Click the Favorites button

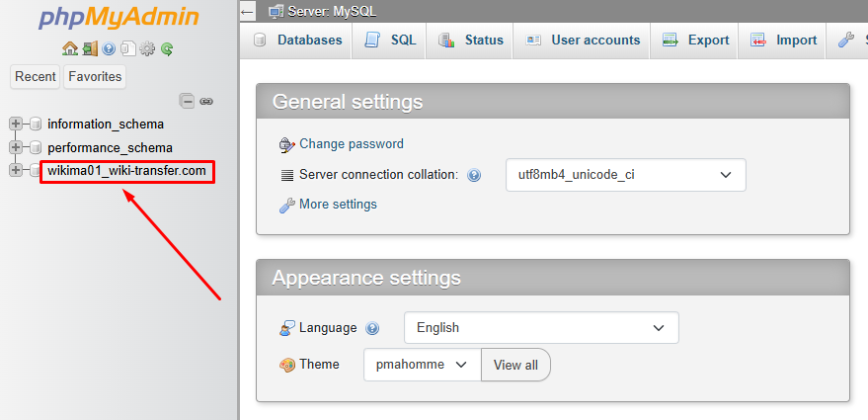(95, 76)
